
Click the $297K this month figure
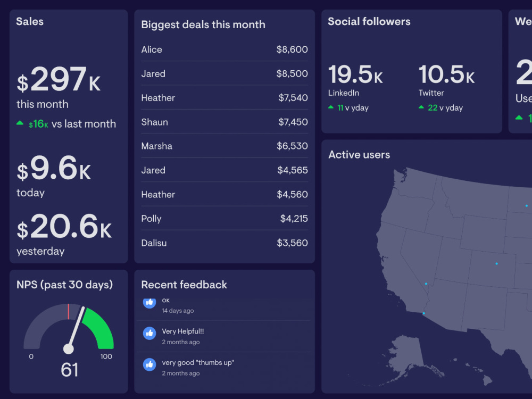click(59, 79)
